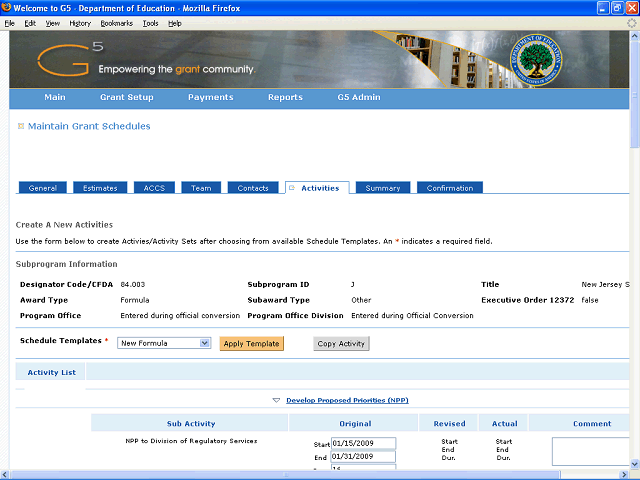The height and width of the screenshot is (480, 640).
Task: Switch to the Contacts tab
Action: [253, 188]
